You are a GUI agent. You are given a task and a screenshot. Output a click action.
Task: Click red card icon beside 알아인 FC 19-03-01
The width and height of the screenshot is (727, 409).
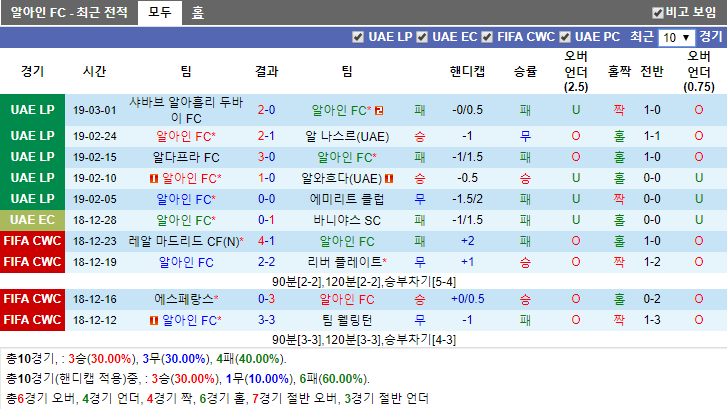[379, 110]
